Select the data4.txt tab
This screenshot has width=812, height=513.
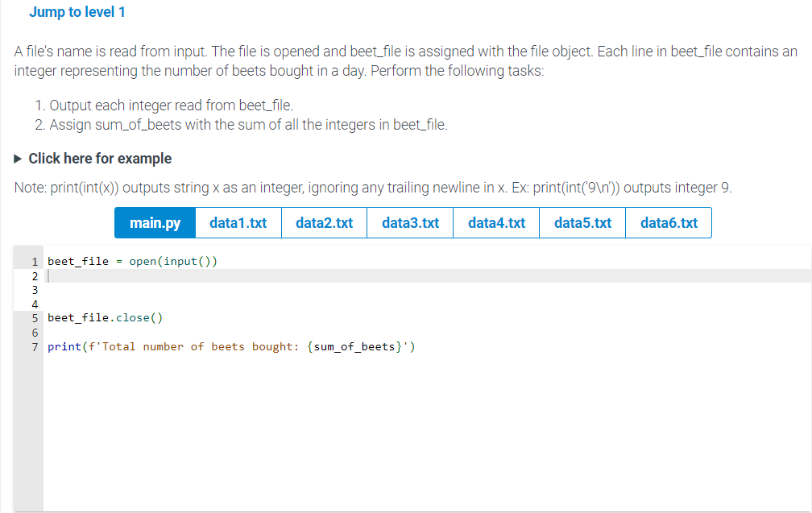[495, 222]
